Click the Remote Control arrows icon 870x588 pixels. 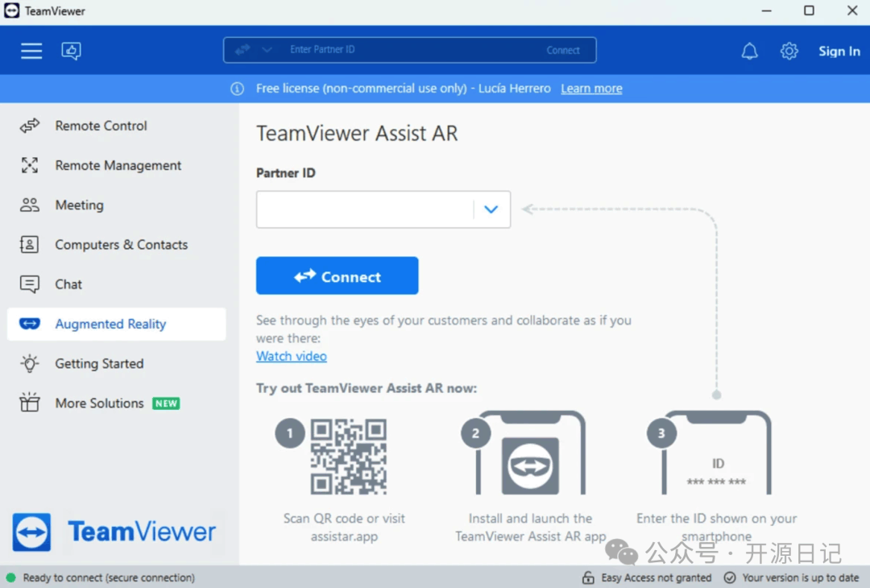pos(30,126)
